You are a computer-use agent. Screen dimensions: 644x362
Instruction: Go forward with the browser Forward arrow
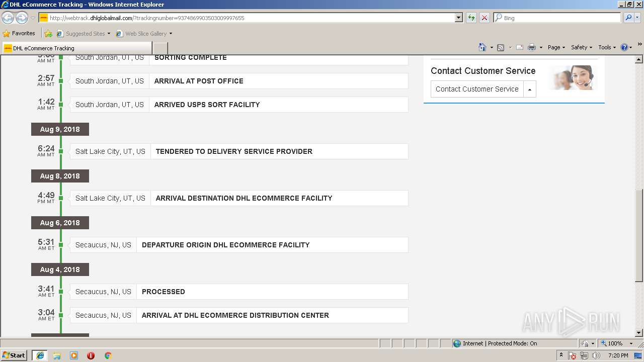coord(22,18)
